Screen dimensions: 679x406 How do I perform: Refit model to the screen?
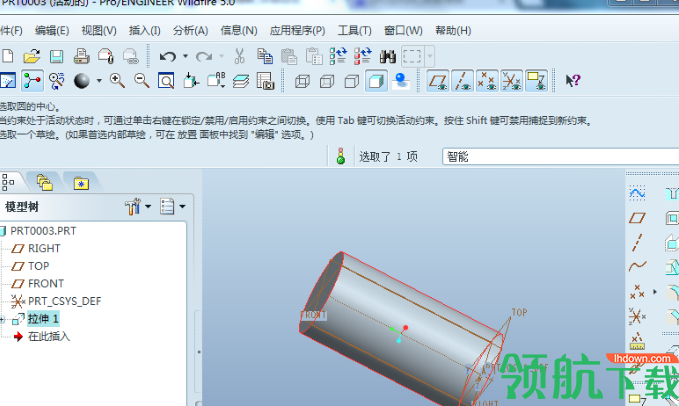(x=166, y=81)
